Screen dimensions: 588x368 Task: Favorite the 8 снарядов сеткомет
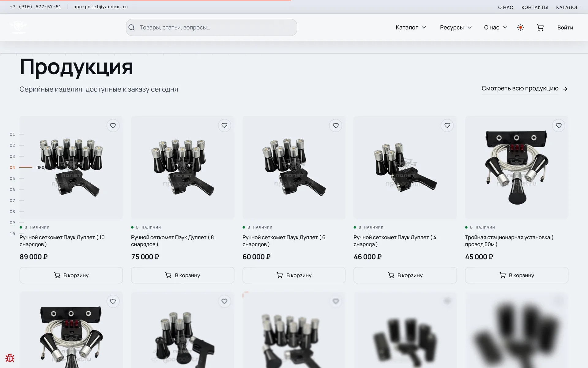pyautogui.click(x=224, y=125)
